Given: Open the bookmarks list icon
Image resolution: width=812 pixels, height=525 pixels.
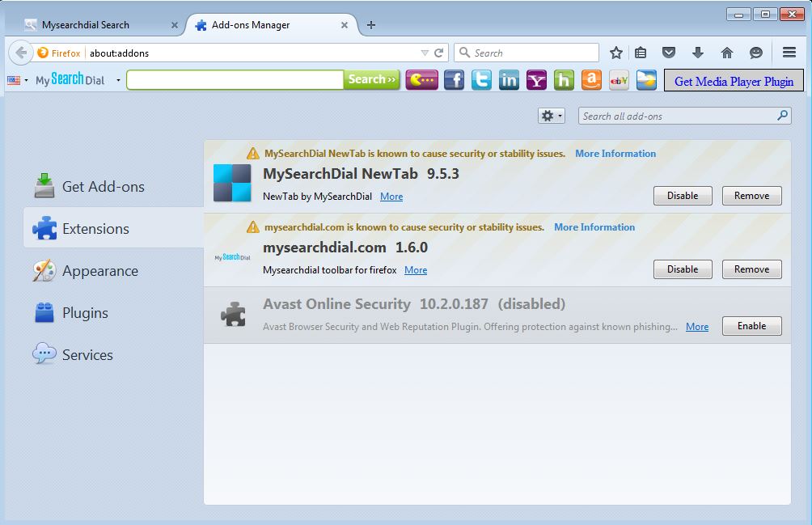Looking at the screenshot, I should [641, 53].
